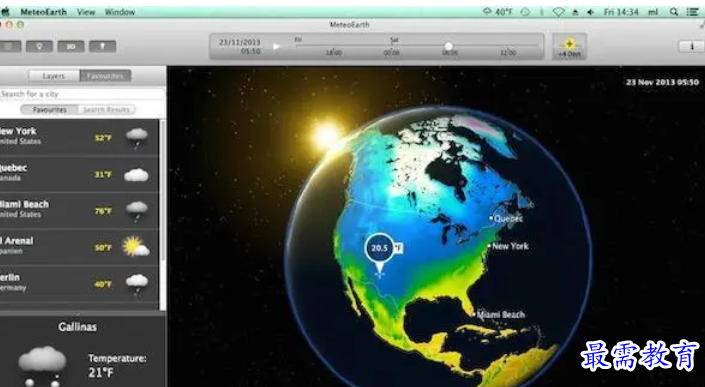Click the snow cloud icon for Gallinas
This screenshot has height=387, width=705.
[x=42, y=365]
